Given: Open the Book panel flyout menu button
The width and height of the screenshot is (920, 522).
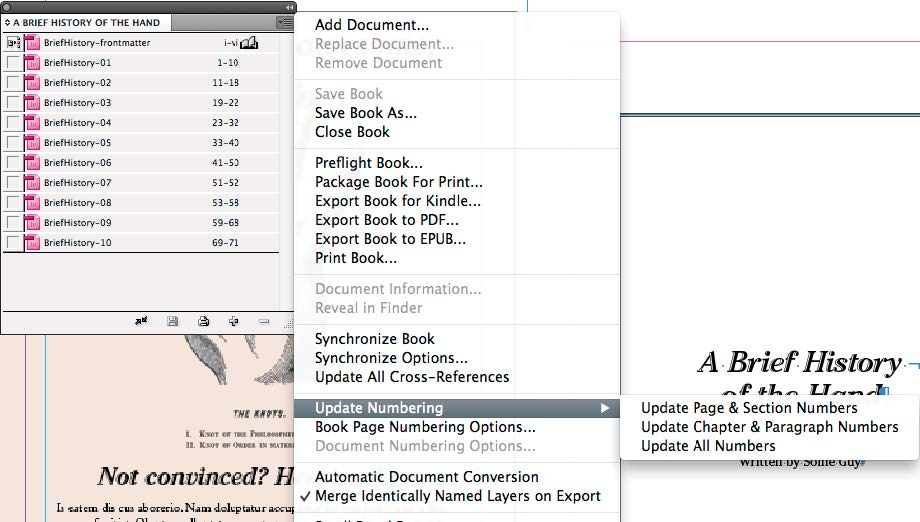Looking at the screenshot, I should click(x=285, y=21).
